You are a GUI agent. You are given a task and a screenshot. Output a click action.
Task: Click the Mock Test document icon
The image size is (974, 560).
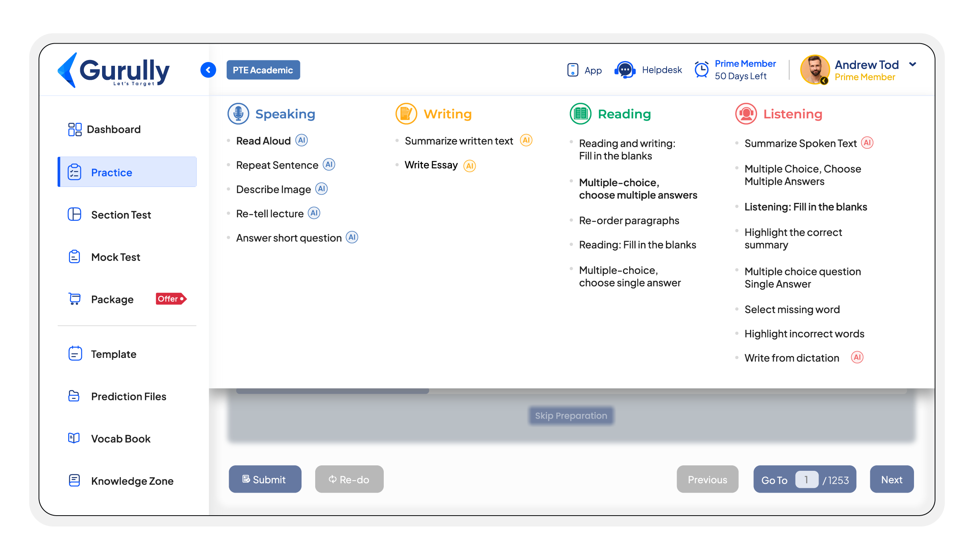point(74,257)
